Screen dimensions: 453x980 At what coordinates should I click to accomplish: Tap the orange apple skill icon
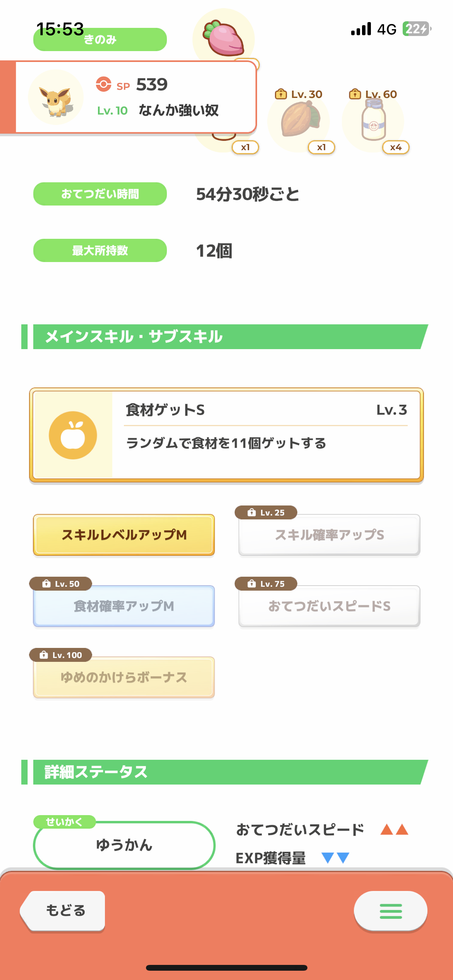[73, 435]
